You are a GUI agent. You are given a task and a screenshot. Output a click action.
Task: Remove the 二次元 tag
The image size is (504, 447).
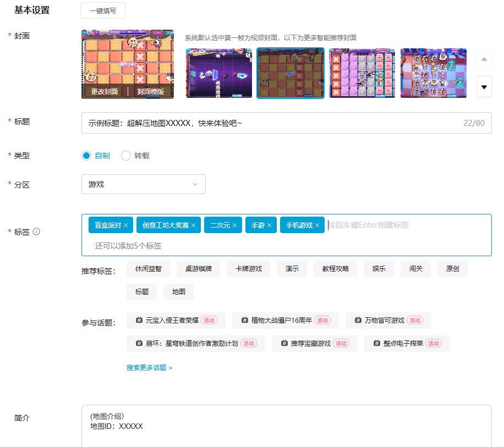point(234,225)
